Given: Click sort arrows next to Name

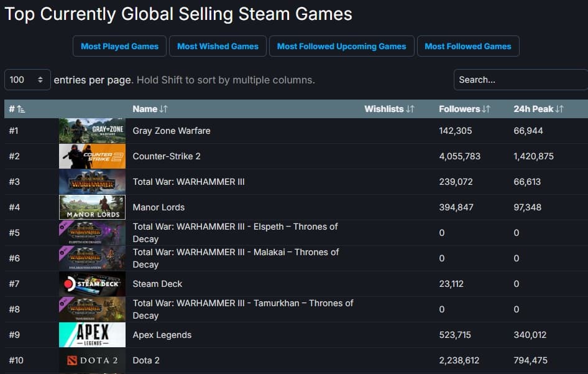Looking at the screenshot, I should click(x=163, y=109).
